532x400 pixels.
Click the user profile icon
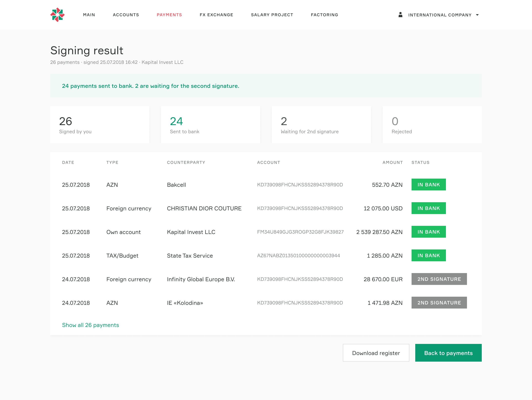400,15
